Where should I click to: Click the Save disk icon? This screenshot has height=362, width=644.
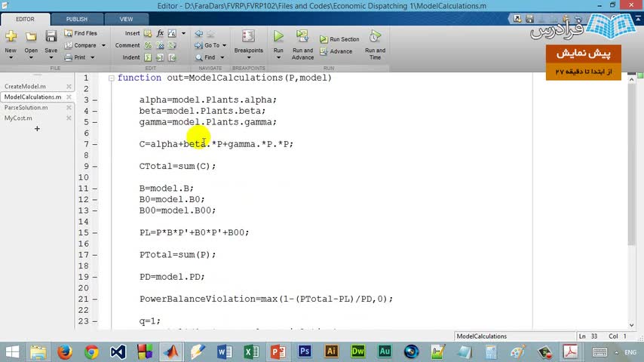pos(51,36)
